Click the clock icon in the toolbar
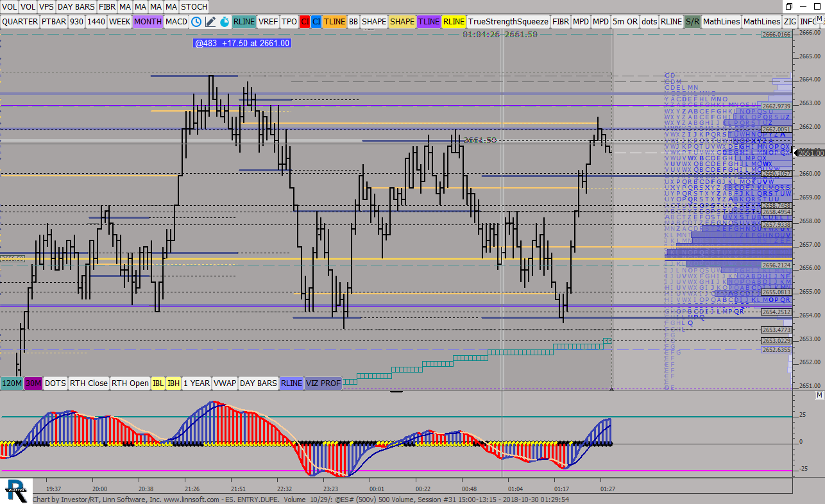 coord(196,21)
